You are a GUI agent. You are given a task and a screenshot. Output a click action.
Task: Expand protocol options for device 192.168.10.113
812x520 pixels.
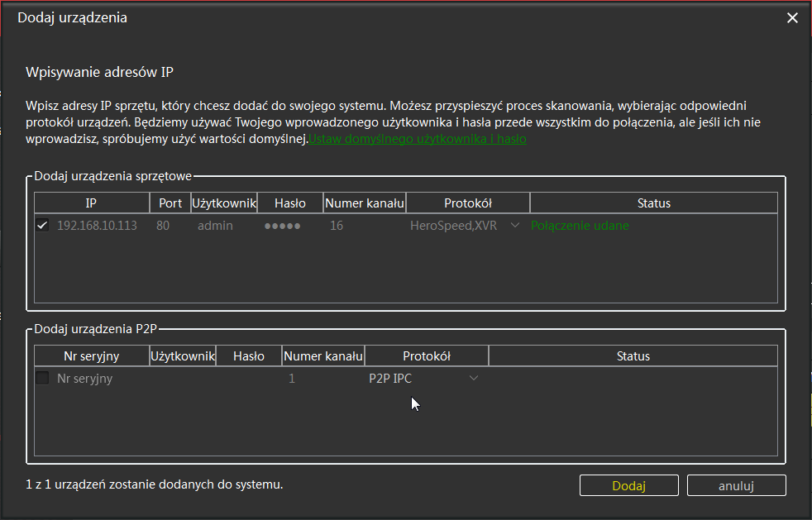(x=514, y=225)
